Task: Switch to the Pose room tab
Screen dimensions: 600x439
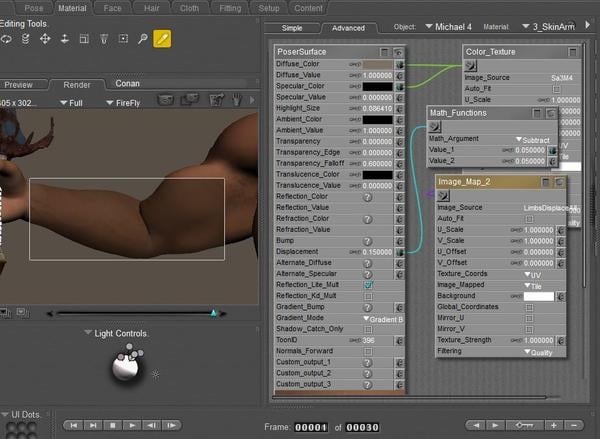Action: (x=34, y=8)
